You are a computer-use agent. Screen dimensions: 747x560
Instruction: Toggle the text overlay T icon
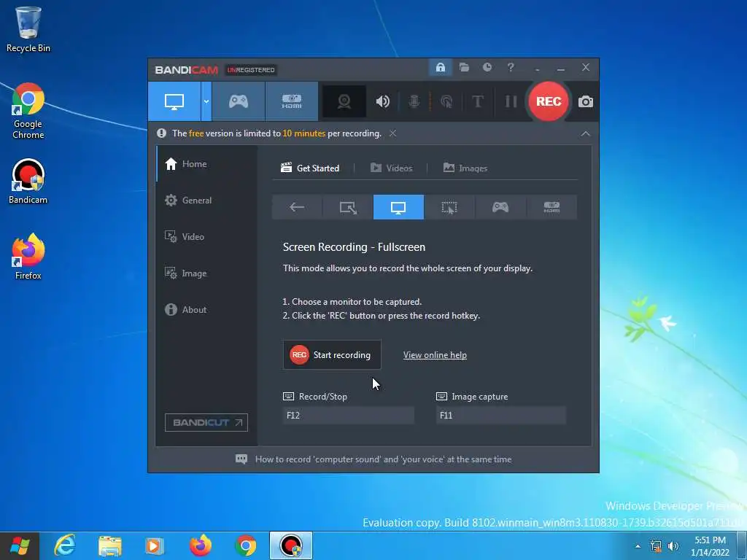coord(478,101)
